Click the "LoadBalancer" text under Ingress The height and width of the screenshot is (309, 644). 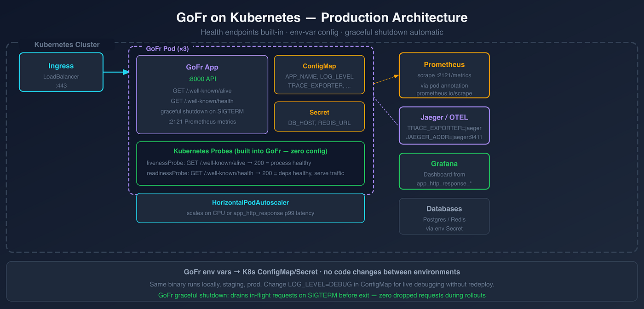pos(61,76)
